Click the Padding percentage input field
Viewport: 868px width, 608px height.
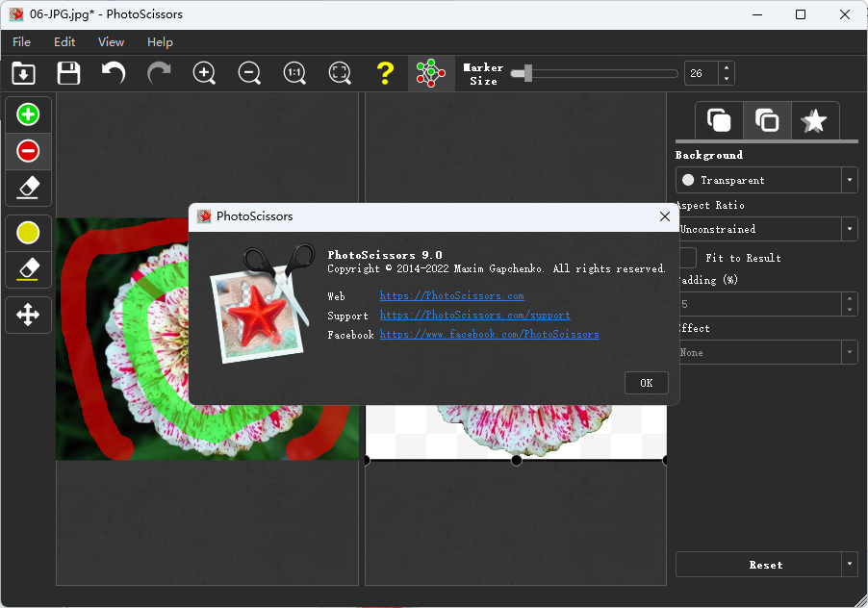point(759,304)
